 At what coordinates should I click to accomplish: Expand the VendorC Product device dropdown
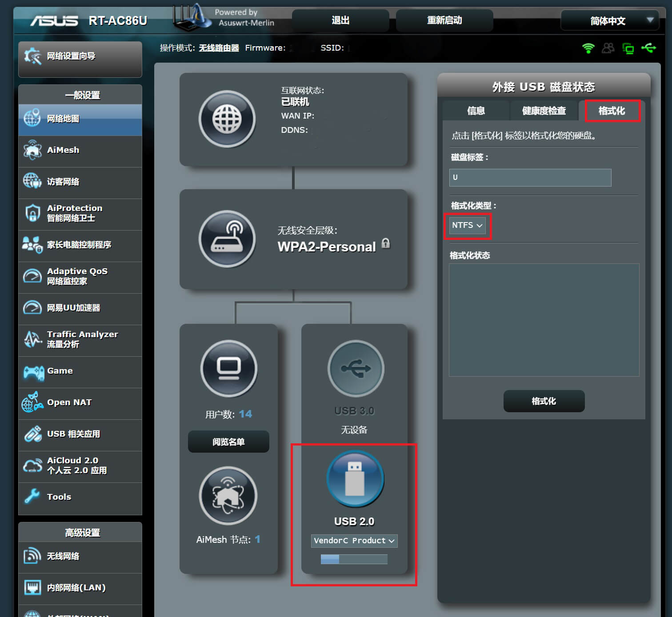pos(354,541)
